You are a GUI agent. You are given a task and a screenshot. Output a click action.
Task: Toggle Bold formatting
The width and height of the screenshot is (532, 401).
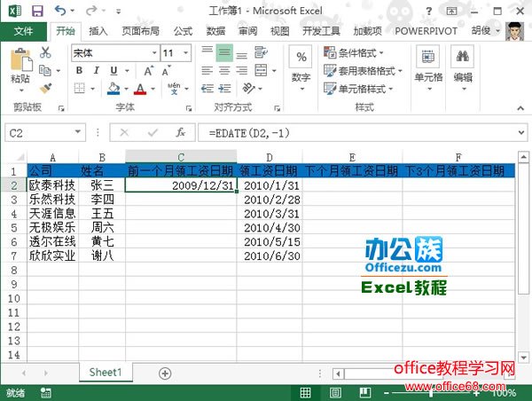pos(79,70)
